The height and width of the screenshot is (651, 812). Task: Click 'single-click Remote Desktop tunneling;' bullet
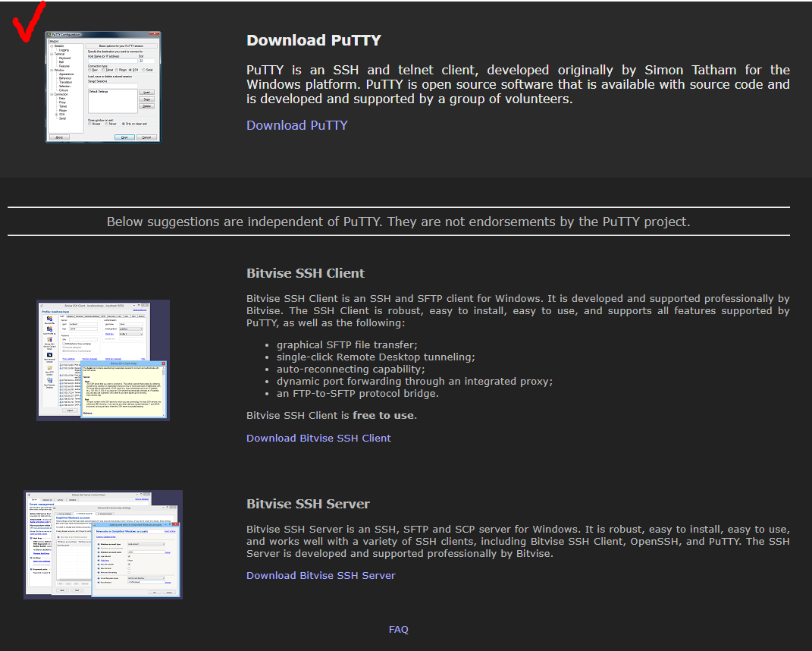[x=375, y=357]
